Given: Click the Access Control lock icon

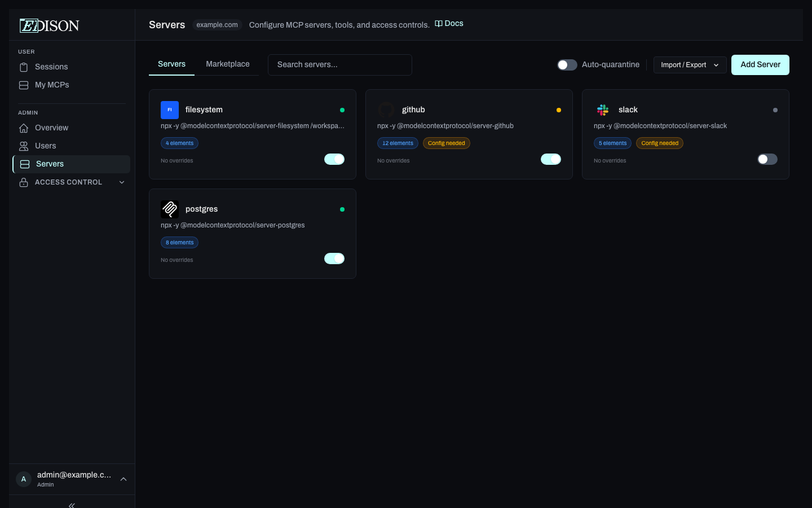Looking at the screenshot, I should (24, 182).
